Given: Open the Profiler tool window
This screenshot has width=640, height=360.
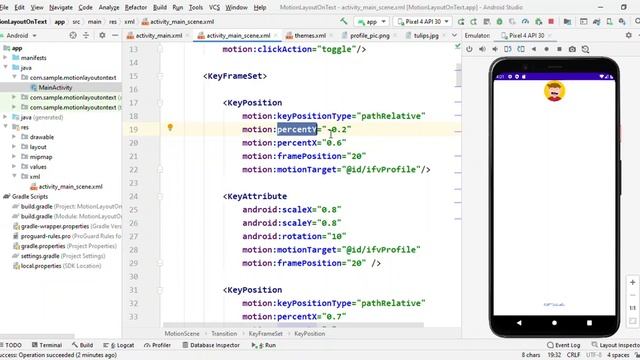Looking at the screenshot, I should (158, 345).
